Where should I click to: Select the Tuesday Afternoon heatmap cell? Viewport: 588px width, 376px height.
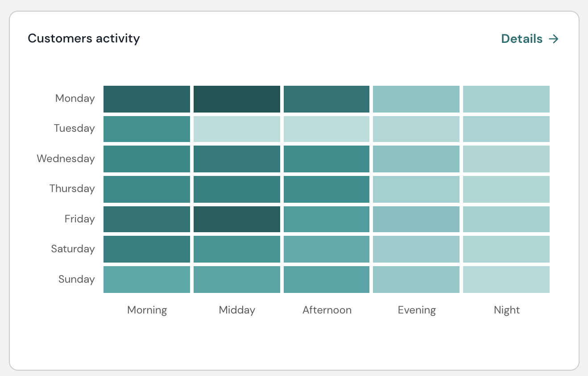pos(327,129)
